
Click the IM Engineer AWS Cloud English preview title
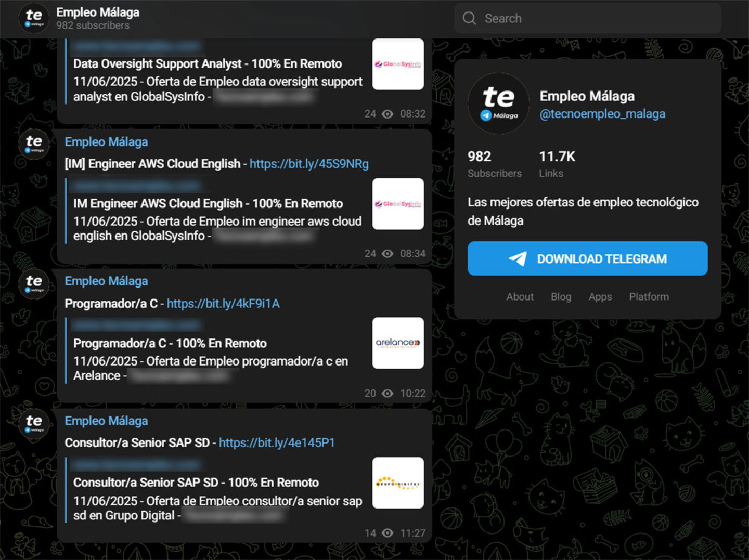coord(208,204)
